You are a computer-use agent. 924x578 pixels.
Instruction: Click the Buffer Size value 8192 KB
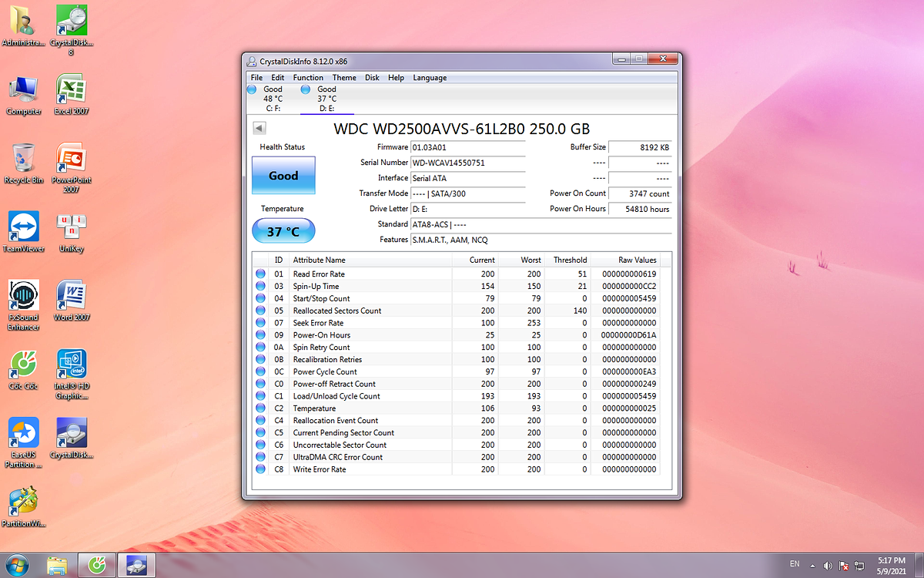coord(640,147)
